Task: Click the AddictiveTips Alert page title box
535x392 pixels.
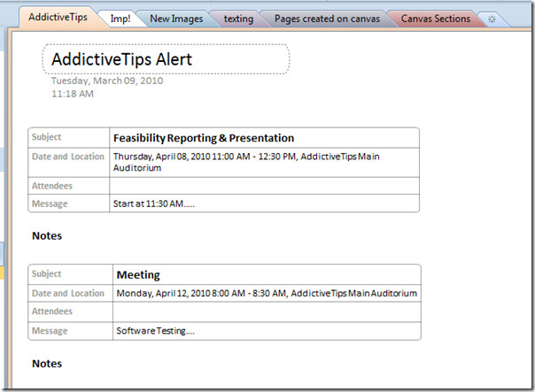Action: coord(167,59)
